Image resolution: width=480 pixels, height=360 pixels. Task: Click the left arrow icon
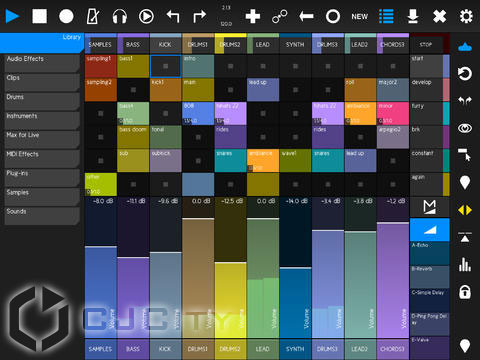point(306,16)
